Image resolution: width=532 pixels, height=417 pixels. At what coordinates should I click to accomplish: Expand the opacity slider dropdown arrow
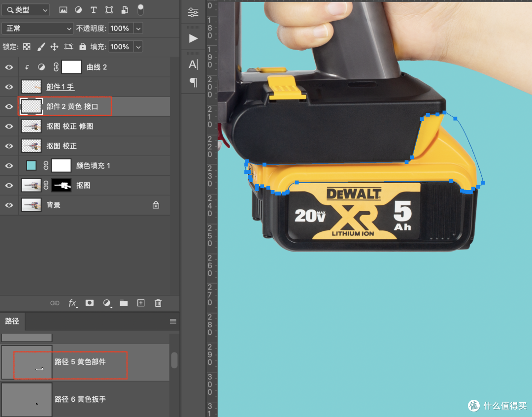(x=138, y=29)
